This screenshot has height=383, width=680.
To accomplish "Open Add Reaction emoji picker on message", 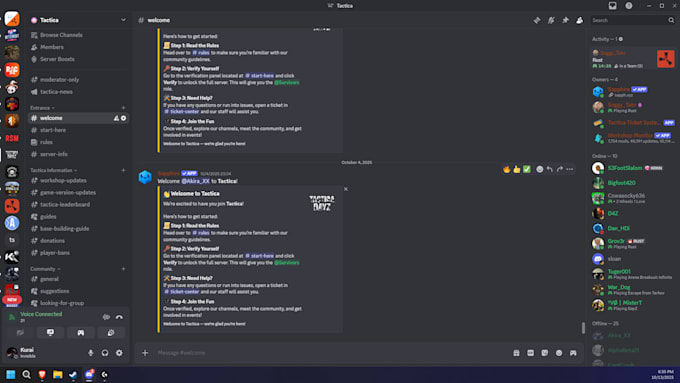I will point(539,169).
